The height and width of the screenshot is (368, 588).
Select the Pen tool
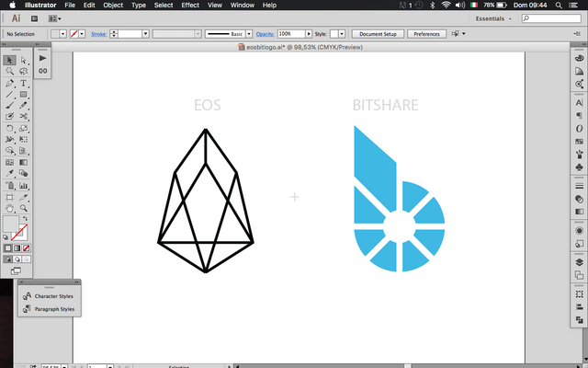tap(10, 84)
